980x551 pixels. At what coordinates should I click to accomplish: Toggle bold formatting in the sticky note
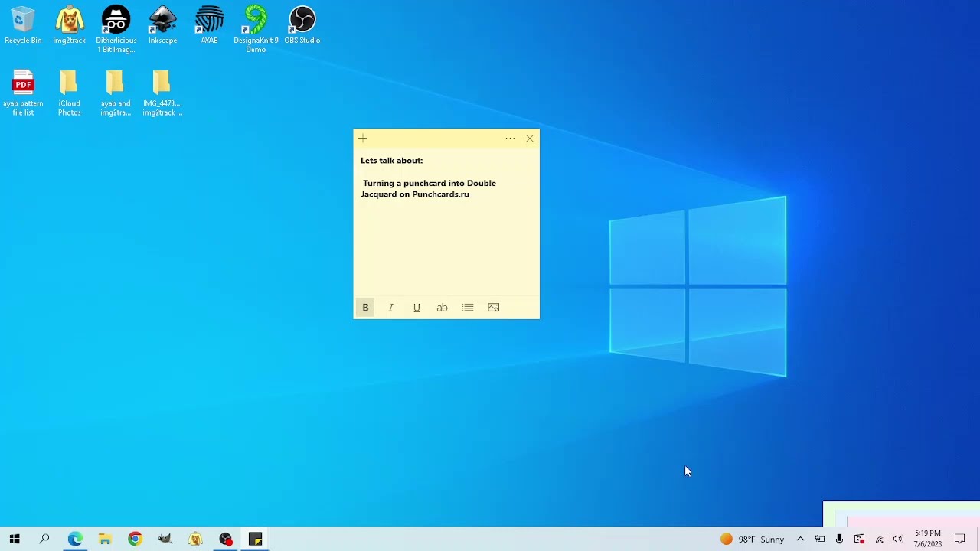[x=365, y=308]
